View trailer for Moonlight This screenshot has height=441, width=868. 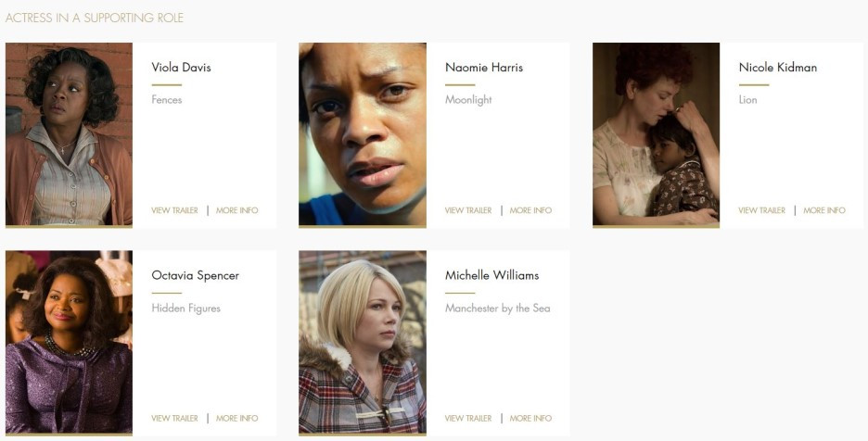(468, 210)
